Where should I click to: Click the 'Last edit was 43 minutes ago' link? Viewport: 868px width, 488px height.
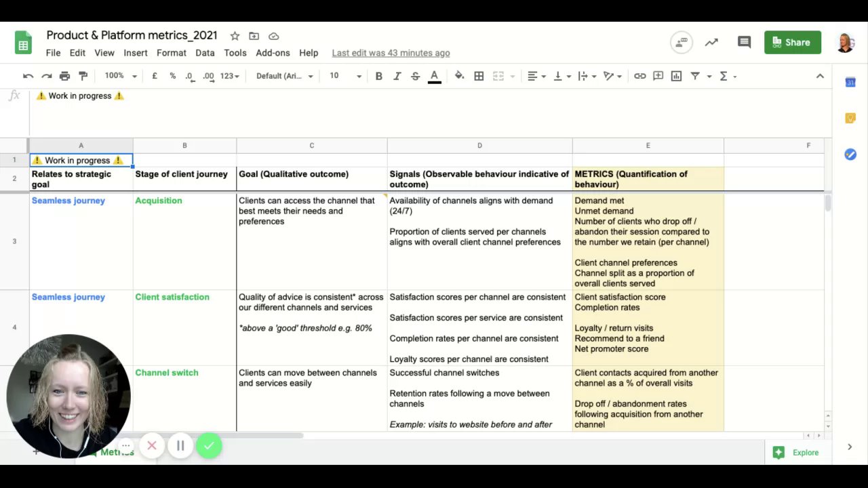[391, 53]
